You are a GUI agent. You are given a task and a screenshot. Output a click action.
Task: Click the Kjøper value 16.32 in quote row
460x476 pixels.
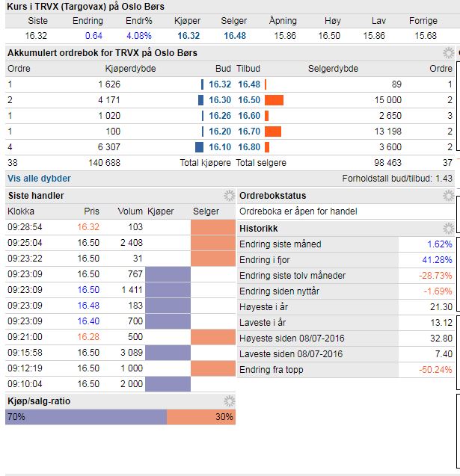pos(188,36)
